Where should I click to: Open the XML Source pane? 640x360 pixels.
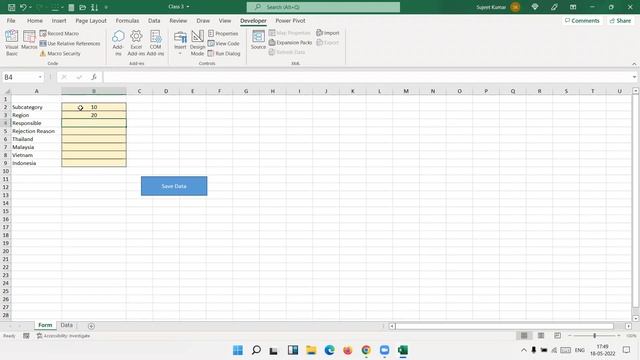[258, 40]
